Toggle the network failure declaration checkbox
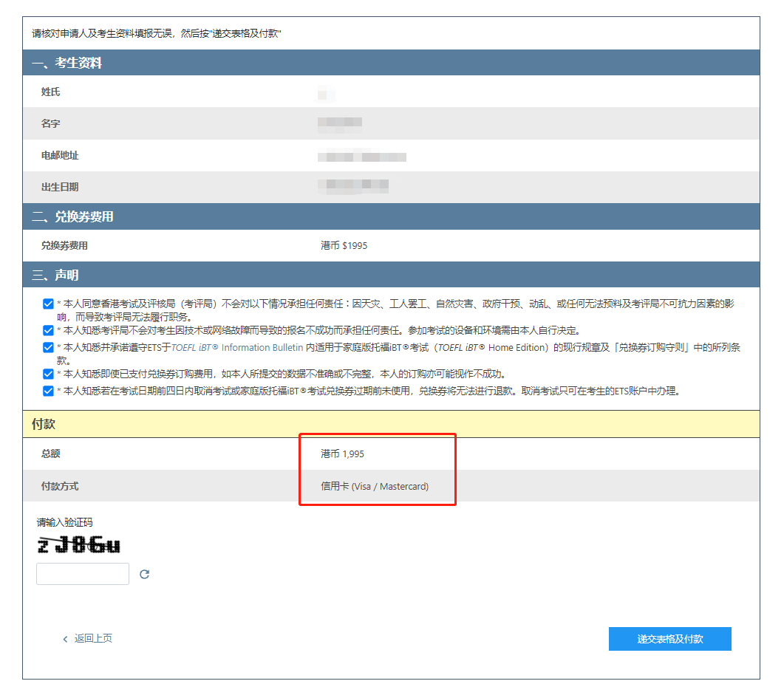 pyautogui.click(x=49, y=330)
